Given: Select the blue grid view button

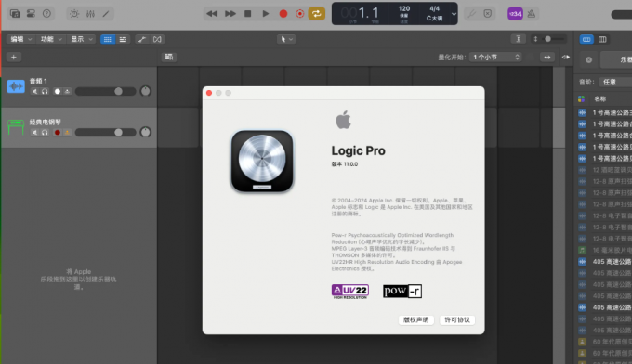Looking at the screenshot, I should click(108, 39).
